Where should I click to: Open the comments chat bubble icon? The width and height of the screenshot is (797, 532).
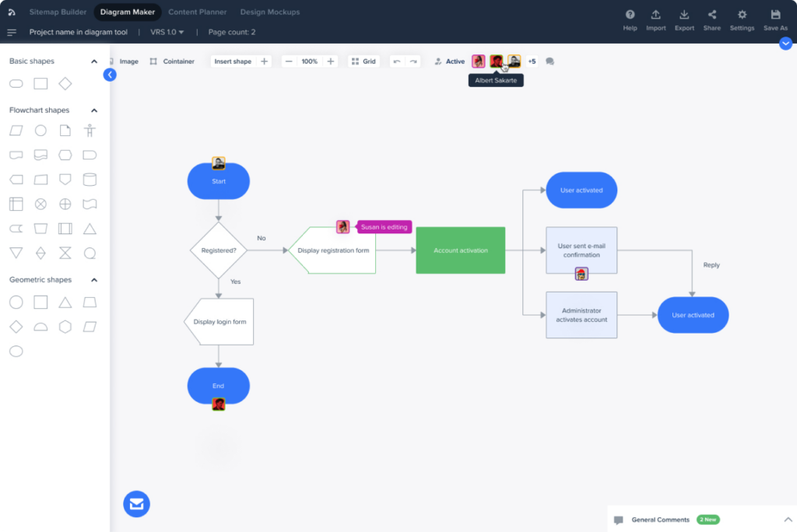[x=549, y=61]
